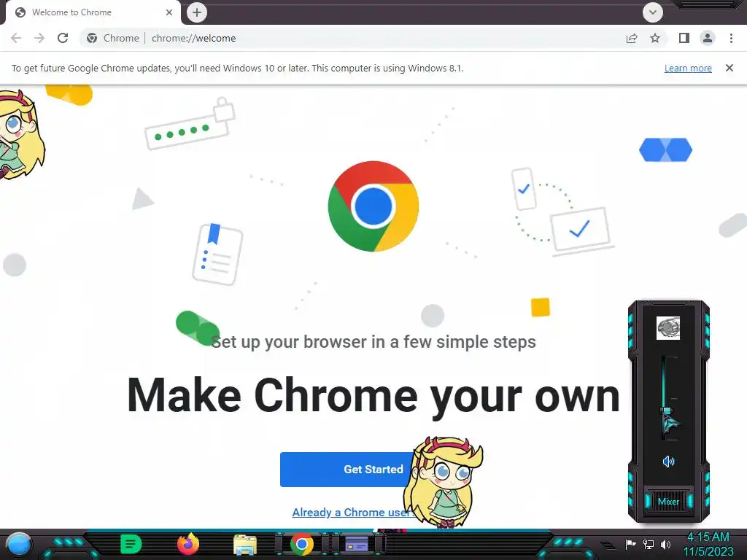Viewport: 747px width, 560px height.
Task: Expand the tab search dropdown
Action: click(x=653, y=12)
